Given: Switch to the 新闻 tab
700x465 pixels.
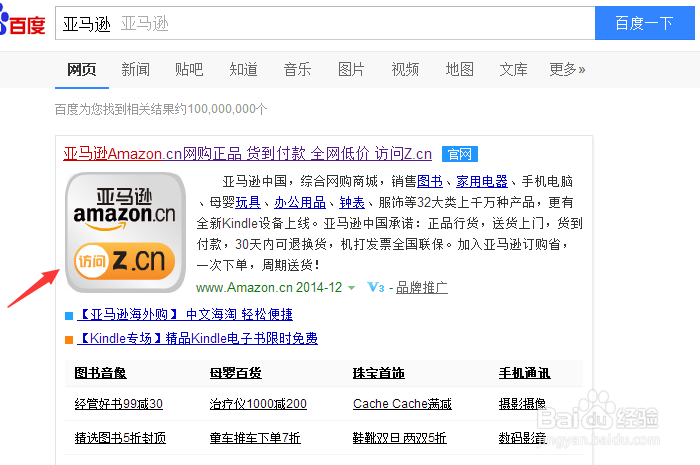Looking at the screenshot, I should coord(135,70).
